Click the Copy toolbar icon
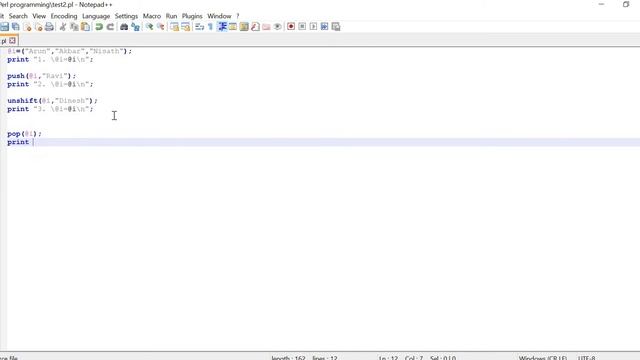This screenshot has height=360, width=640. pyautogui.click(x=74, y=27)
